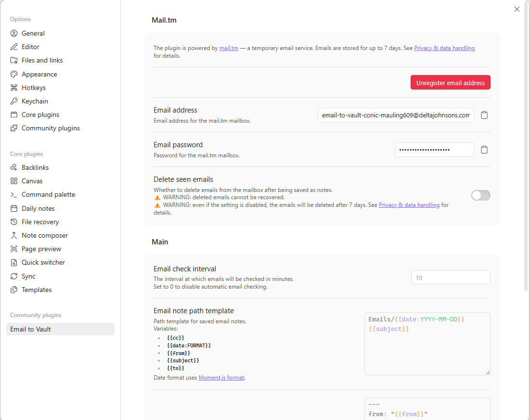Open the Moment.js format link
The height and width of the screenshot is (420, 530).
coord(221,378)
